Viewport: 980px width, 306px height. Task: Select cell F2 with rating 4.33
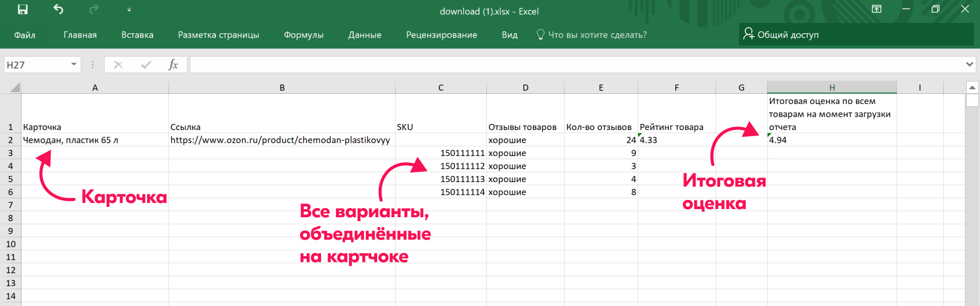(x=676, y=140)
